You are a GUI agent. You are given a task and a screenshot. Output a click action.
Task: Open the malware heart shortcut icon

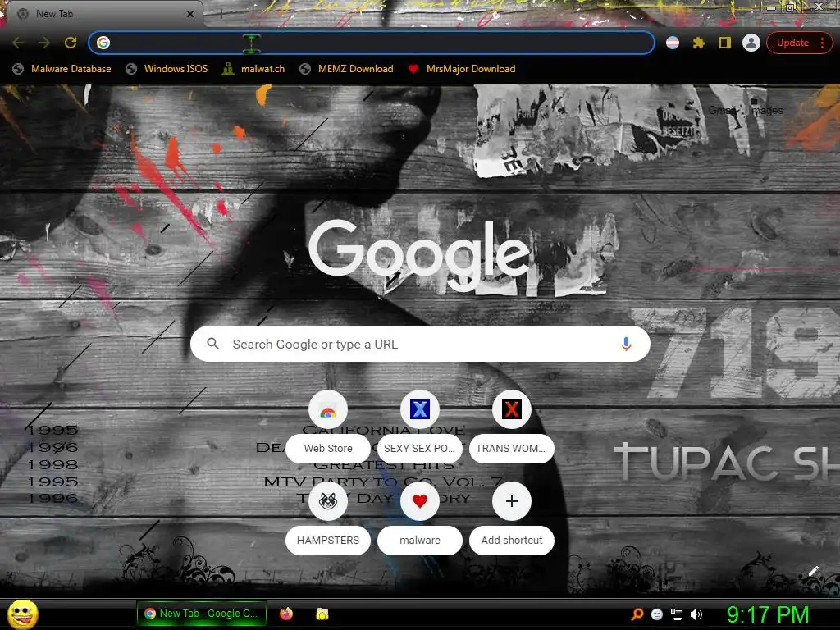(x=420, y=501)
